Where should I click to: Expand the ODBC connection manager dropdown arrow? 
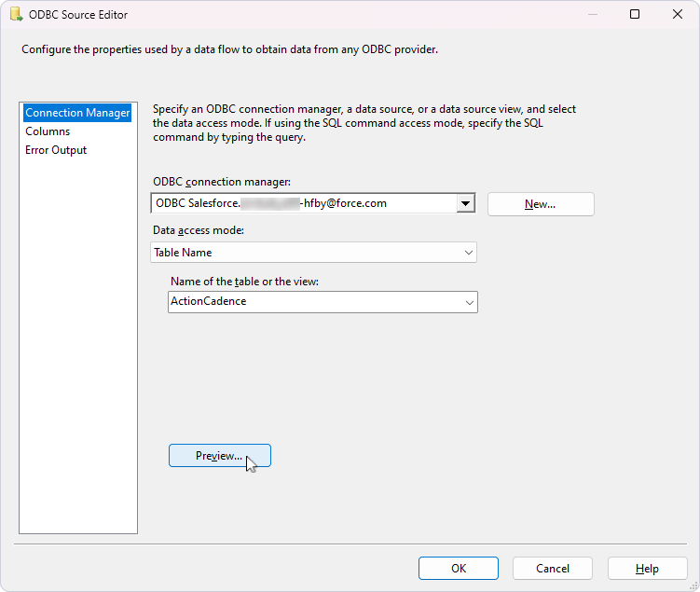pos(465,203)
